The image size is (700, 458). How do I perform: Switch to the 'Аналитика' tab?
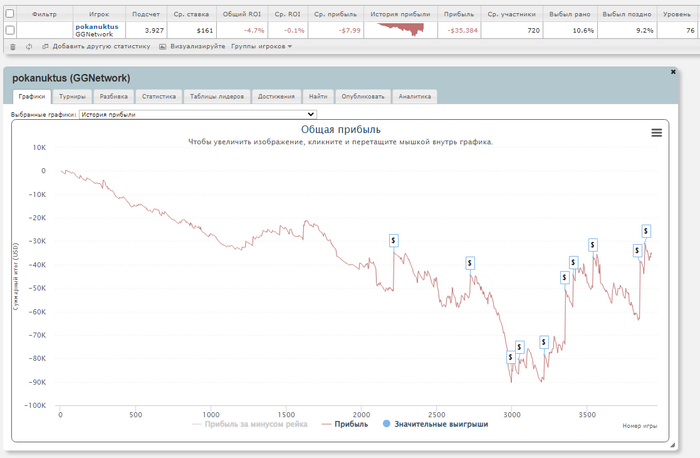[x=415, y=96]
